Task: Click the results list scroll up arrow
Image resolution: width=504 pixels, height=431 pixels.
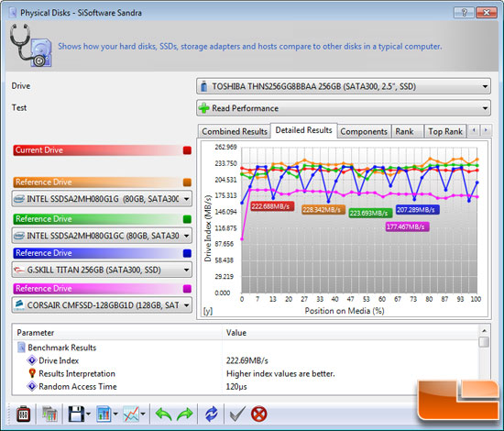Action: (x=485, y=331)
